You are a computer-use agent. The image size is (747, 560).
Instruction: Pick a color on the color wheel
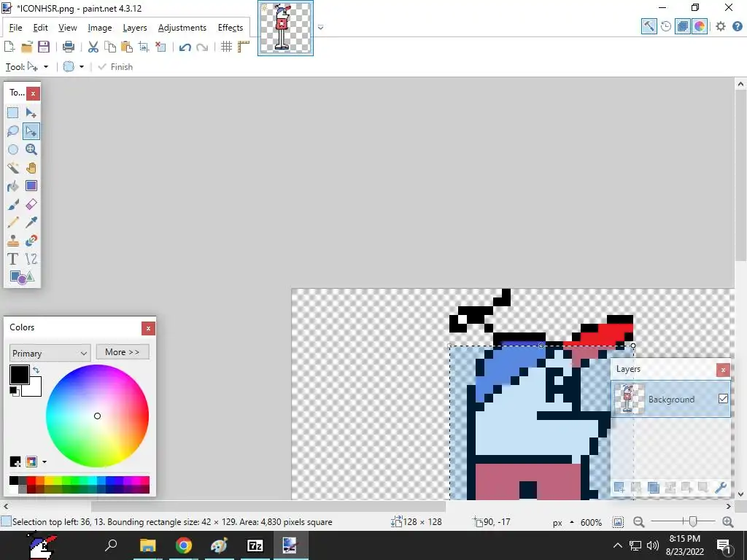97,416
